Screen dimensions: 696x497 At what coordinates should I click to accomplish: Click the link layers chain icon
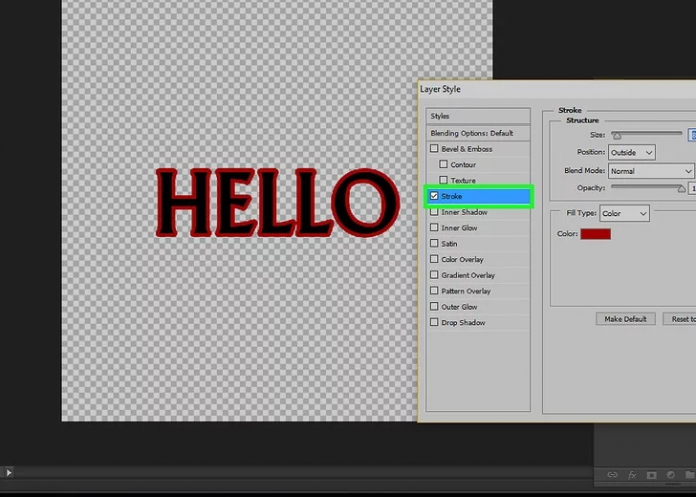tap(612, 475)
